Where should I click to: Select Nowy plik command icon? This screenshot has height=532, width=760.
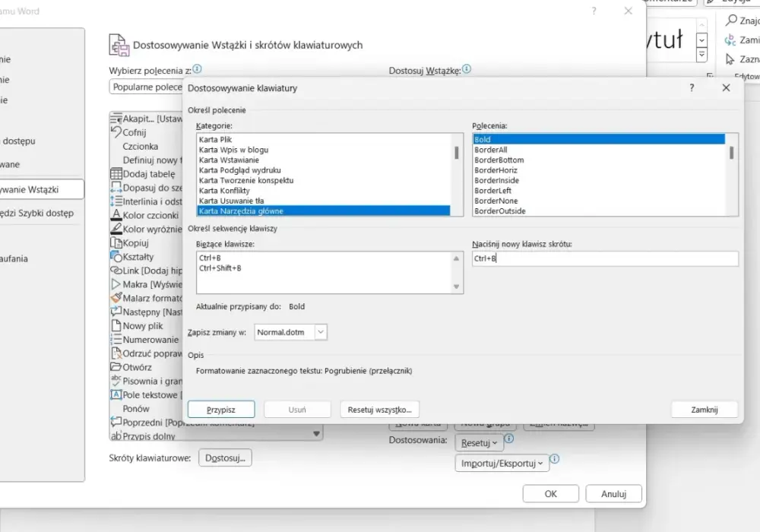coord(116,325)
